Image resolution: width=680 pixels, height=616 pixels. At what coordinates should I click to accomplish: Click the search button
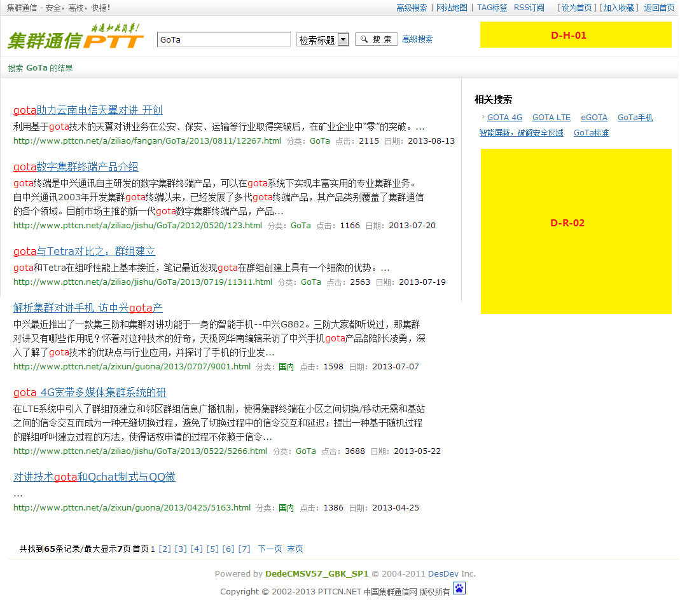(x=376, y=39)
